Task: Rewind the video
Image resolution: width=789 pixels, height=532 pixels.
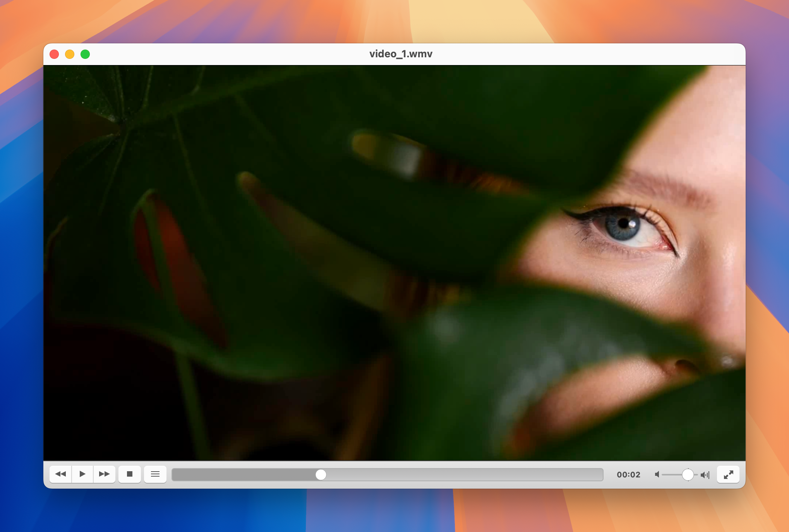Action: click(x=60, y=474)
